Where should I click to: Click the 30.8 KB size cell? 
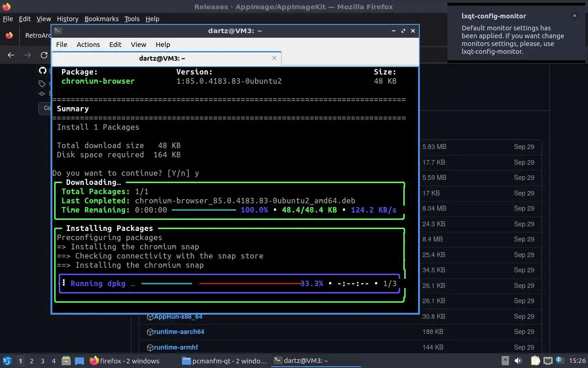pos(434,316)
